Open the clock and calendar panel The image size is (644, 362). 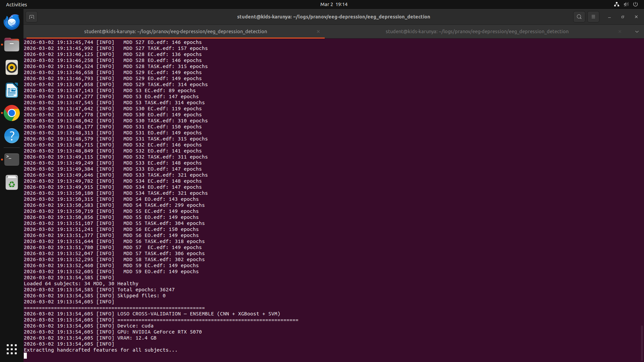(334, 4)
